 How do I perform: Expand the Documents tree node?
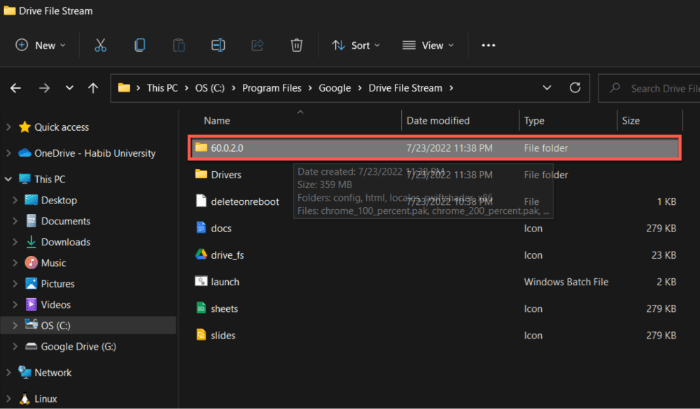[15, 221]
